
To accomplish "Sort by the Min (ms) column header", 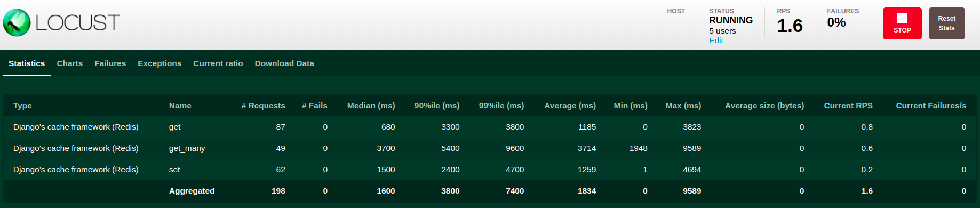I will click(631, 106).
